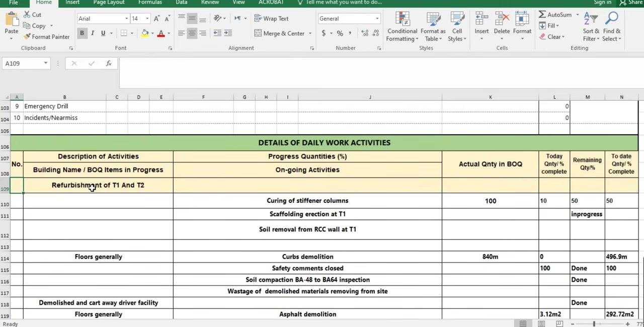Toggle Underline formatting

(x=103, y=33)
